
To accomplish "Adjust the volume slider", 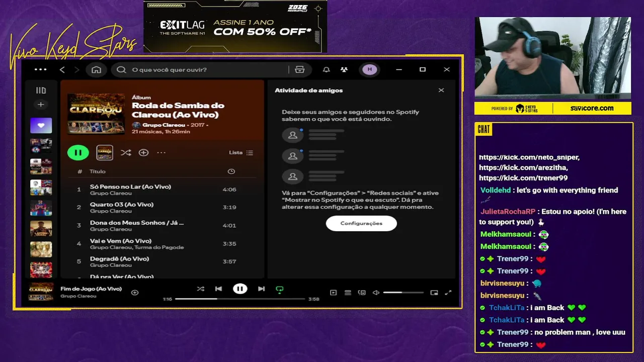I will (x=403, y=292).
